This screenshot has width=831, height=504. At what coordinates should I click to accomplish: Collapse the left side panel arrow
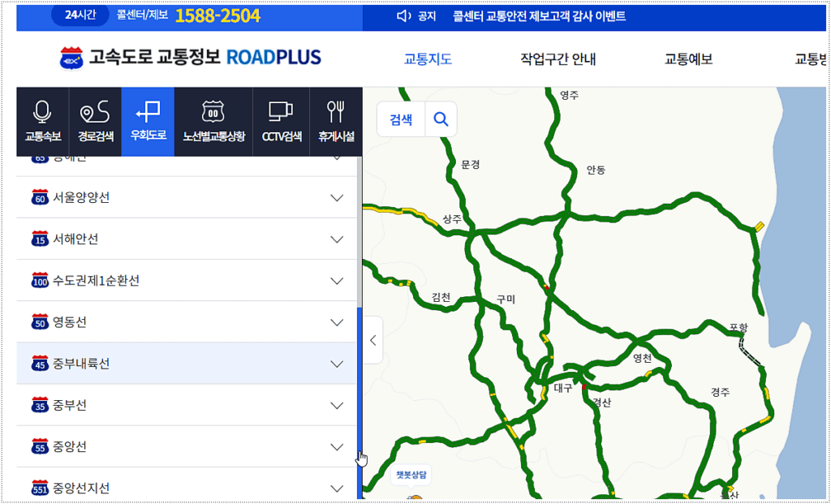coord(372,340)
